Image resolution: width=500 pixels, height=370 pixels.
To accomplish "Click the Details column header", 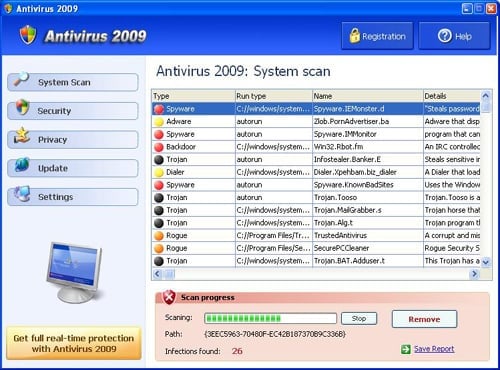I will 451,96.
